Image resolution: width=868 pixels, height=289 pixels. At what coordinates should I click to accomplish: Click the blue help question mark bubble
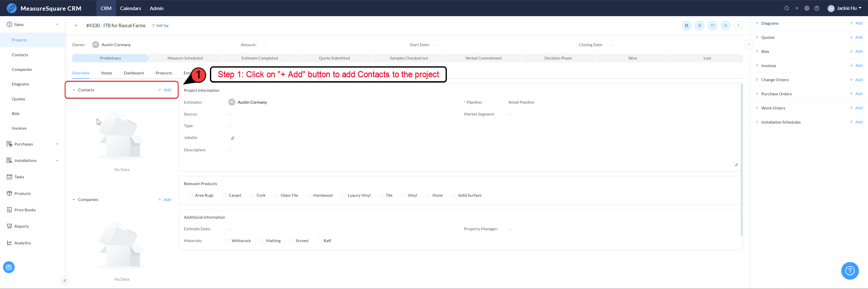tap(850, 271)
